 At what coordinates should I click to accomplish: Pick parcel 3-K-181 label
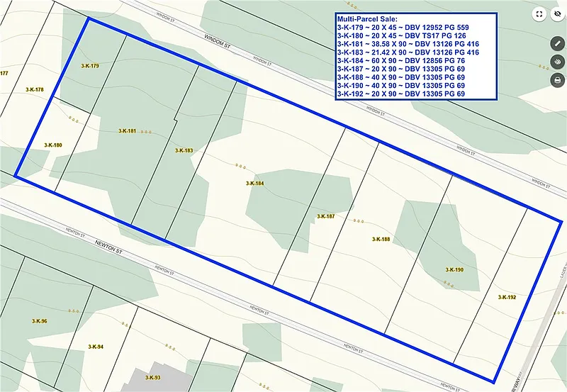(127, 131)
